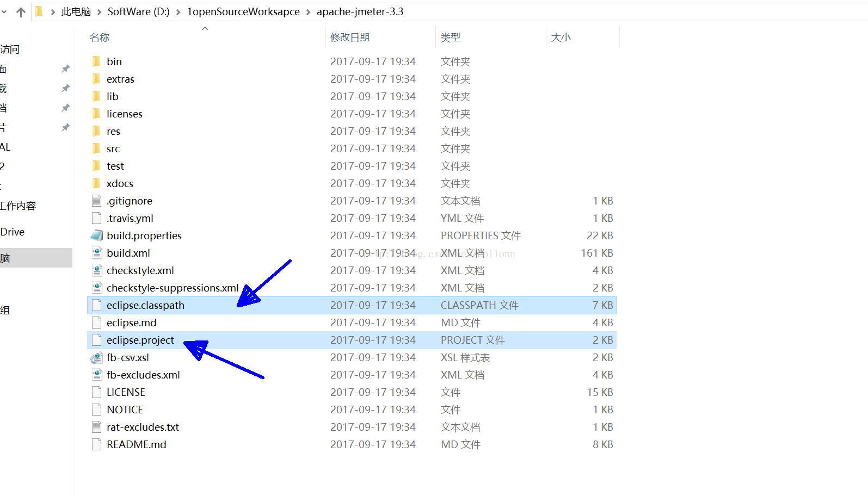Navigate to SoftWare (D:) breadcrumb

click(138, 12)
